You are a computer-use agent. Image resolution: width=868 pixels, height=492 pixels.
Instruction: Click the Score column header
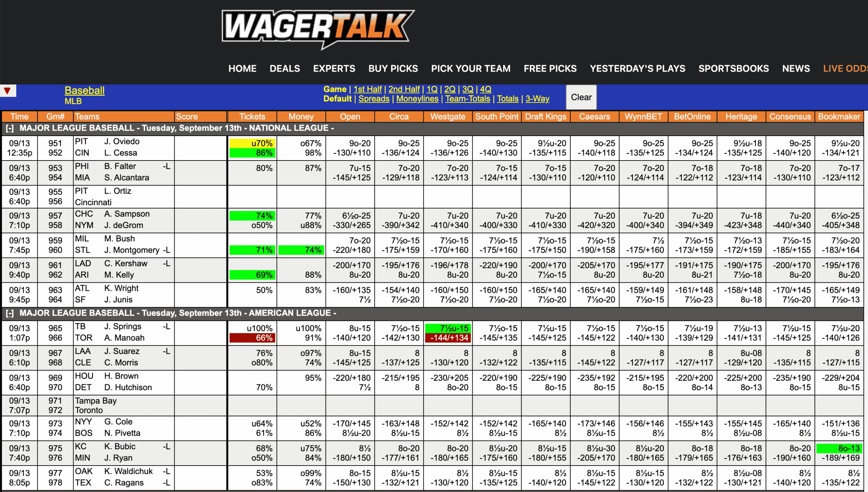coord(201,117)
